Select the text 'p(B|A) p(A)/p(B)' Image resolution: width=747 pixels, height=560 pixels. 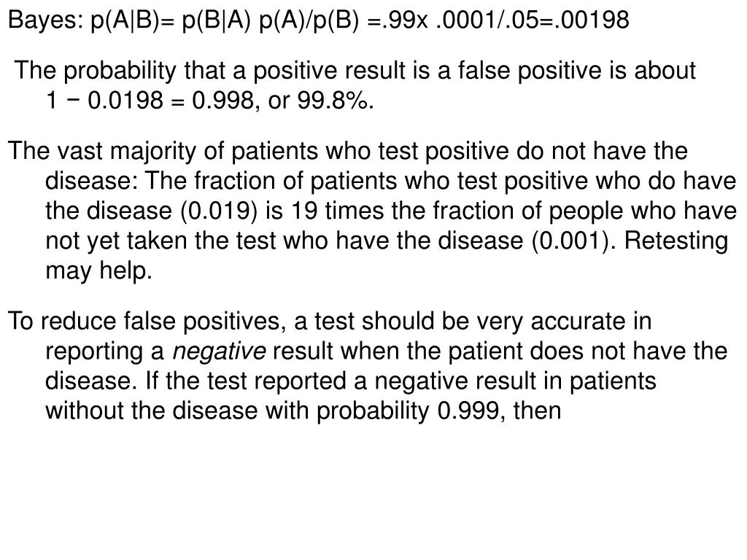click(x=270, y=20)
